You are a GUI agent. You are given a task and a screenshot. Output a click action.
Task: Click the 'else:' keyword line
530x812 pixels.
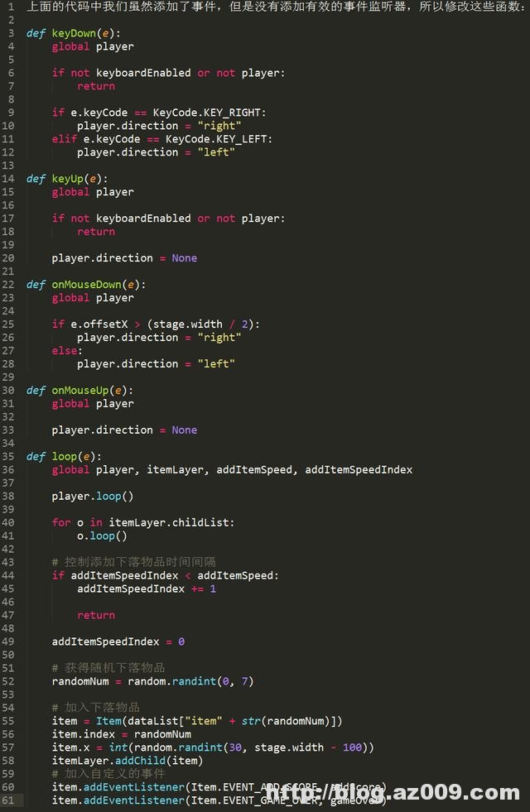pyautogui.click(x=67, y=351)
